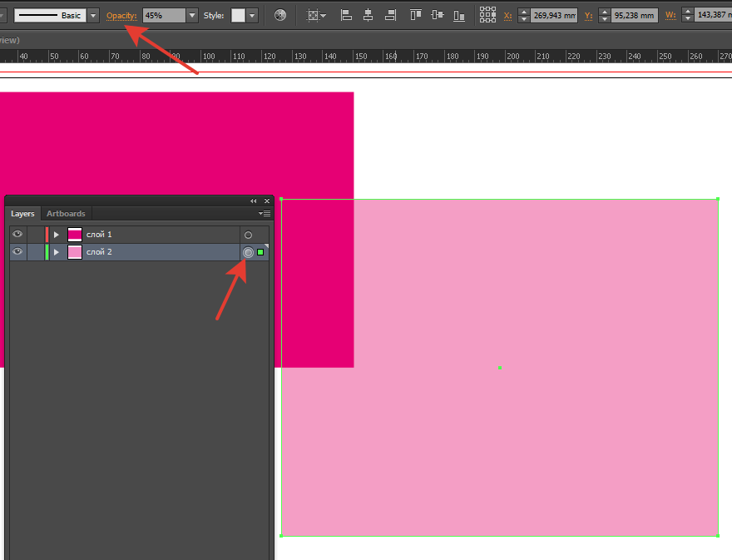Click green selection indicator on слой 2
Viewport: 732px width, 560px height.
click(x=260, y=252)
